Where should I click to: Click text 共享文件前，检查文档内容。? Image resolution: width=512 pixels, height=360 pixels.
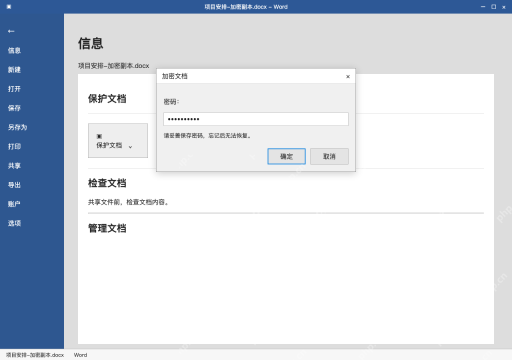tap(128, 202)
